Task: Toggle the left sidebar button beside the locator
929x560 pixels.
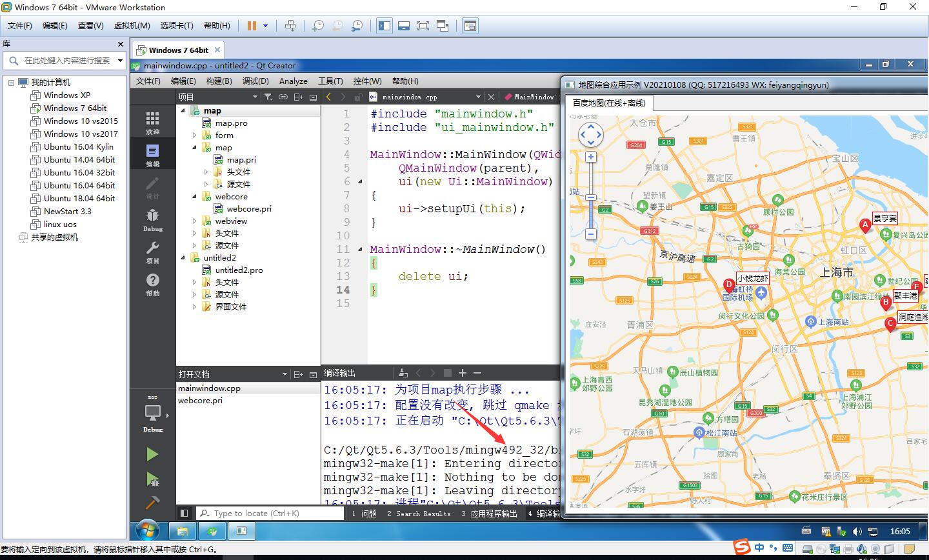Action: 185,514
